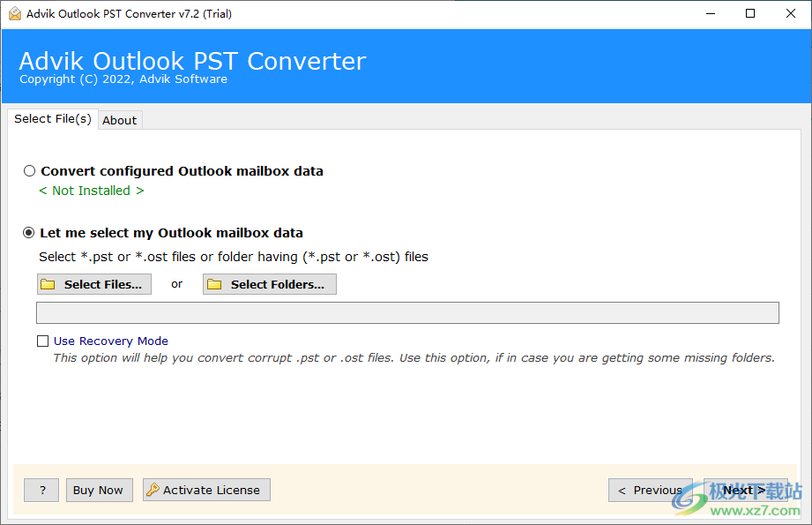Click the 'Copyright (C) 2022, Advik Software' text
The image size is (812, 525).
(x=123, y=79)
